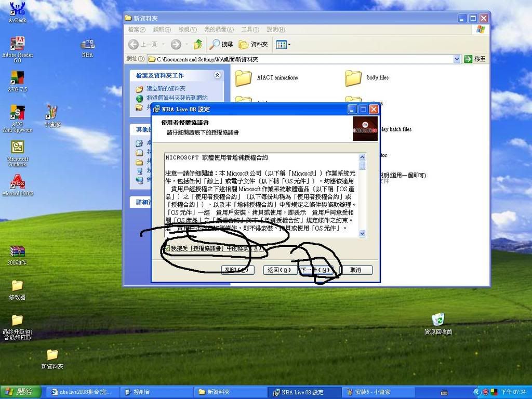532x399 pixels.
Task: Select the 新資料夾 folder icon on desktop
Action: click(52, 359)
